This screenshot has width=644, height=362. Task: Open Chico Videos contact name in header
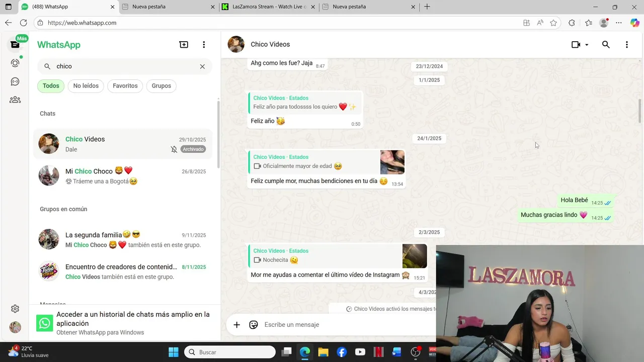pos(270,44)
